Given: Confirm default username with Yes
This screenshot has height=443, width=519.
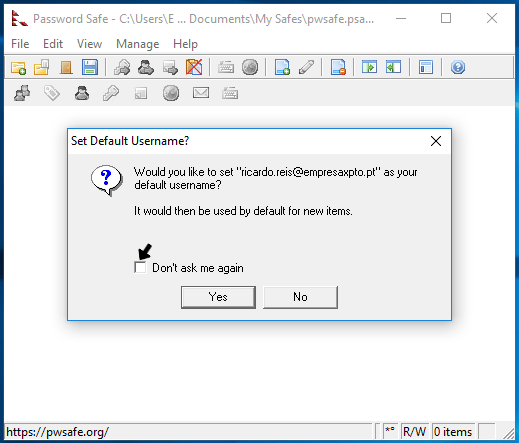Looking at the screenshot, I should tap(218, 297).
